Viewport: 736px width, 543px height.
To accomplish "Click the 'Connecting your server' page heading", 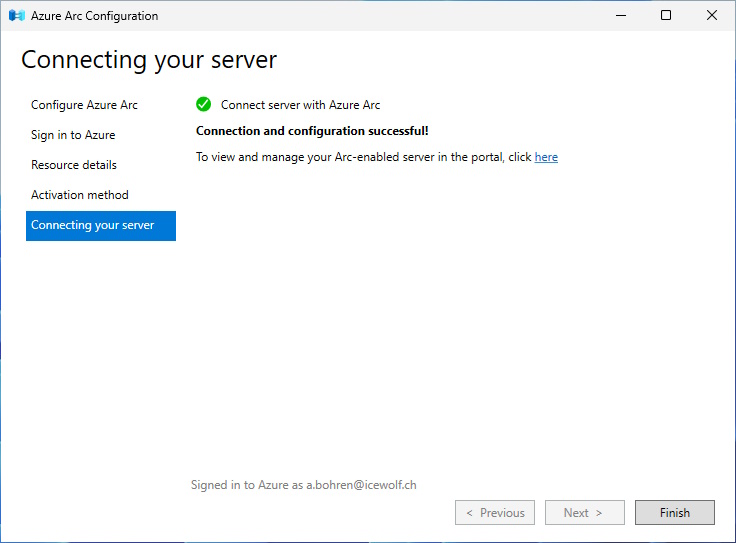I will click(149, 60).
